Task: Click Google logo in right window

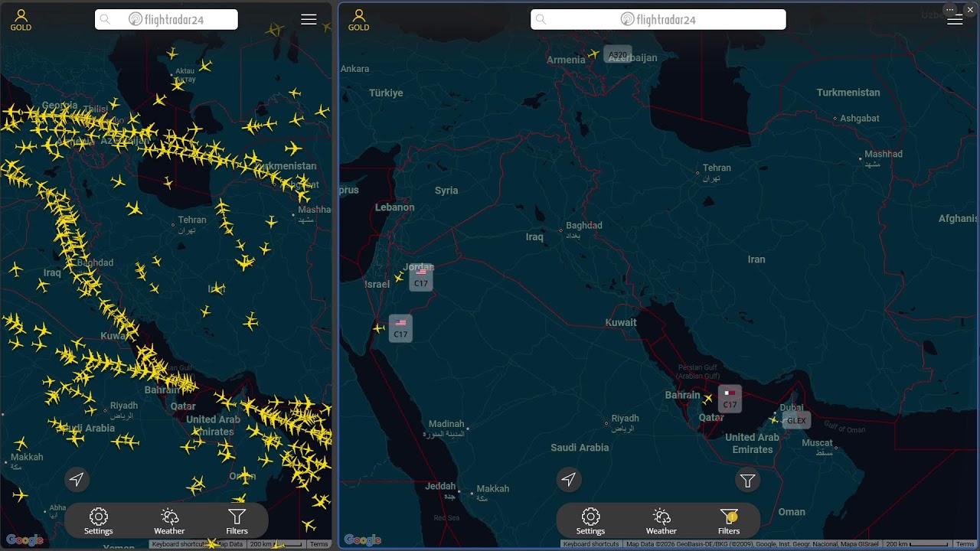Action: pos(363,540)
